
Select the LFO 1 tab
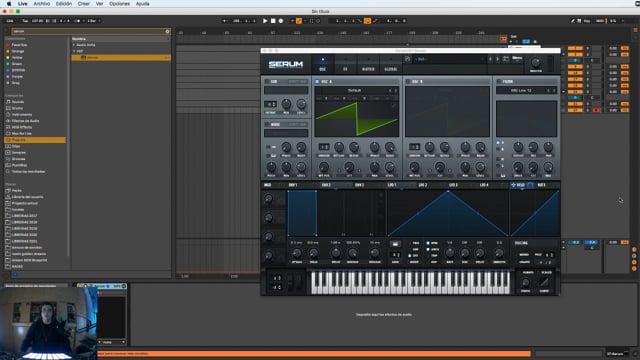[392, 185]
